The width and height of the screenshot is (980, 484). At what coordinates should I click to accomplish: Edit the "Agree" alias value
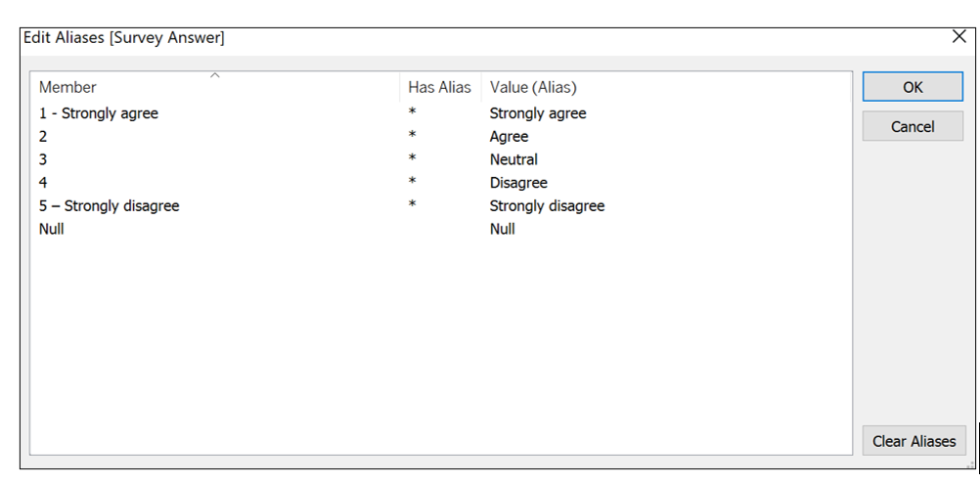click(509, 137)
